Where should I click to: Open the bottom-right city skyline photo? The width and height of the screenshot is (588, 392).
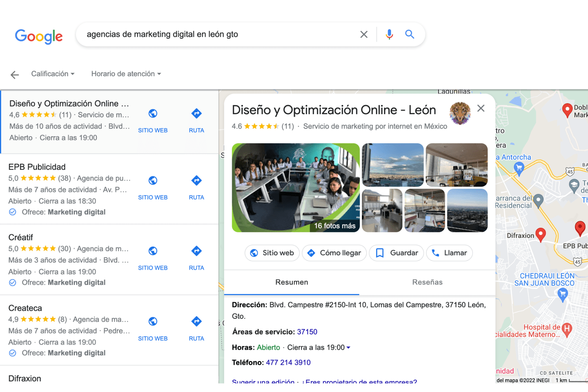click(467, 210)
